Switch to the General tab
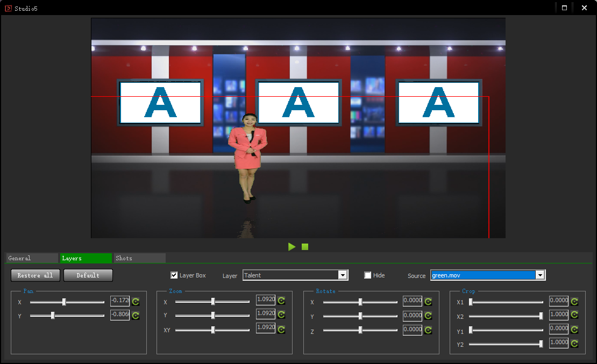 32,258
